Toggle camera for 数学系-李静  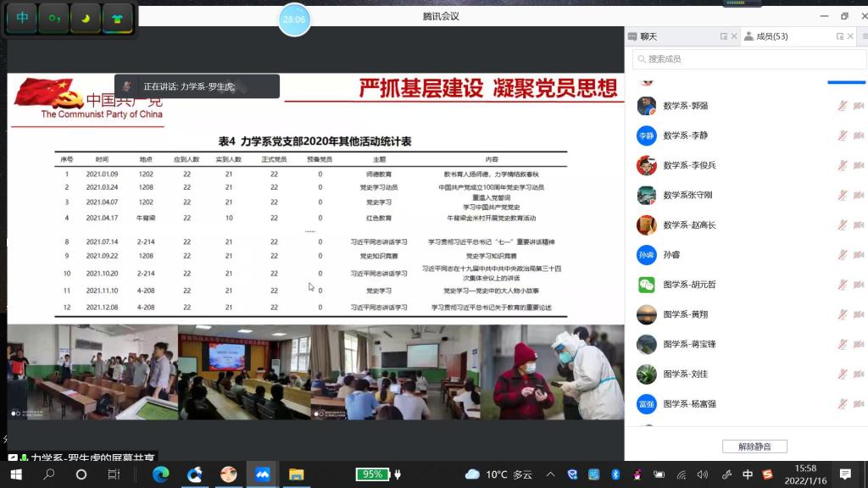pos(858,136)
